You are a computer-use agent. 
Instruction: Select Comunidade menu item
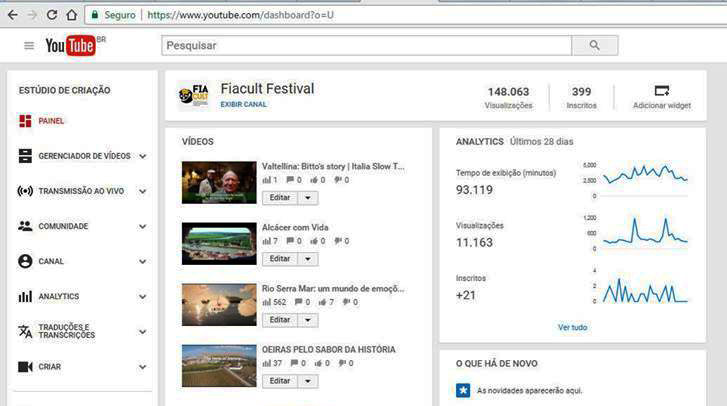(63, 226)
